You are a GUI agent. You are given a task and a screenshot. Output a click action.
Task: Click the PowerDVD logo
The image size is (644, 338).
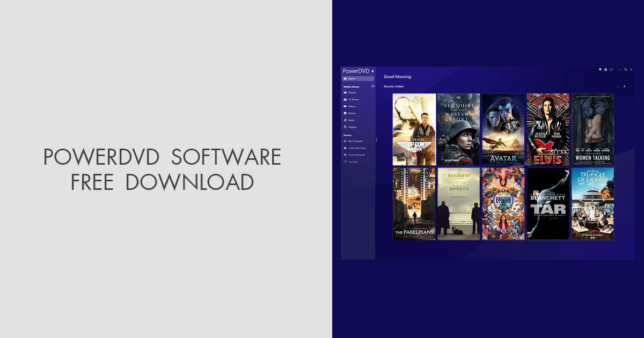coord(356,70)
